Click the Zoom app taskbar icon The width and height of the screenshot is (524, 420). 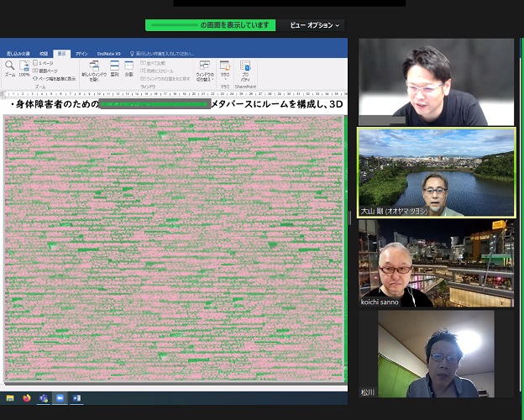60,397
